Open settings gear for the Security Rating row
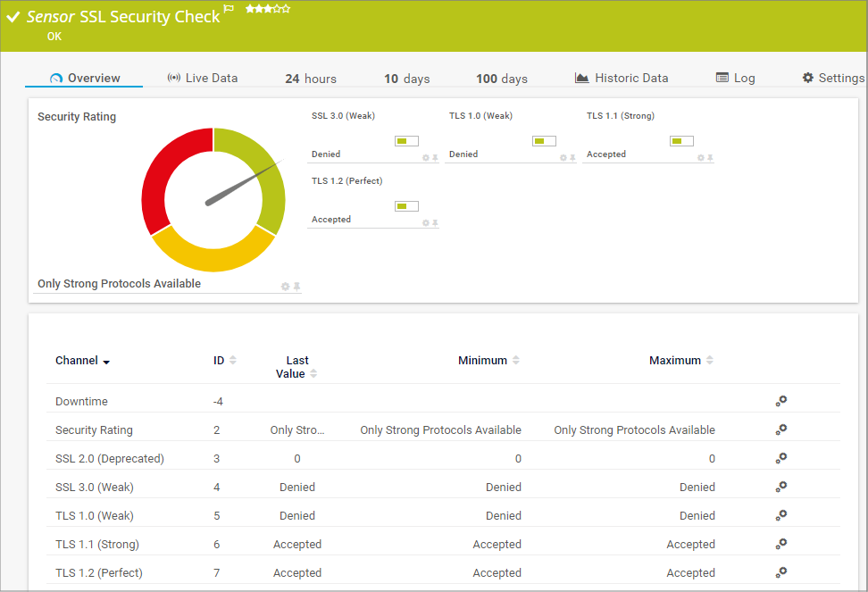The width and height of the screenshot is (868, 592). pyautogui.click(x=780, y=429)
